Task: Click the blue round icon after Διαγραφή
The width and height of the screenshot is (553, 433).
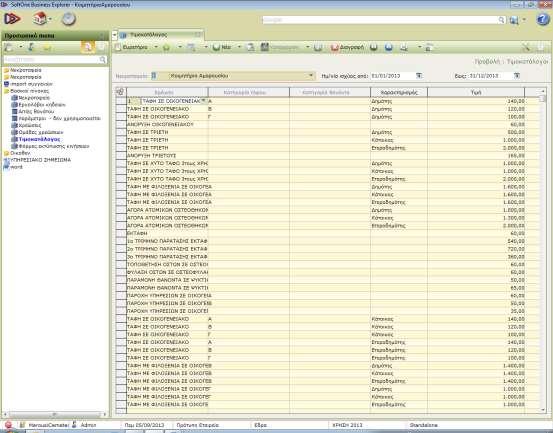Action: pyautogui.click(x=389, y=47)
